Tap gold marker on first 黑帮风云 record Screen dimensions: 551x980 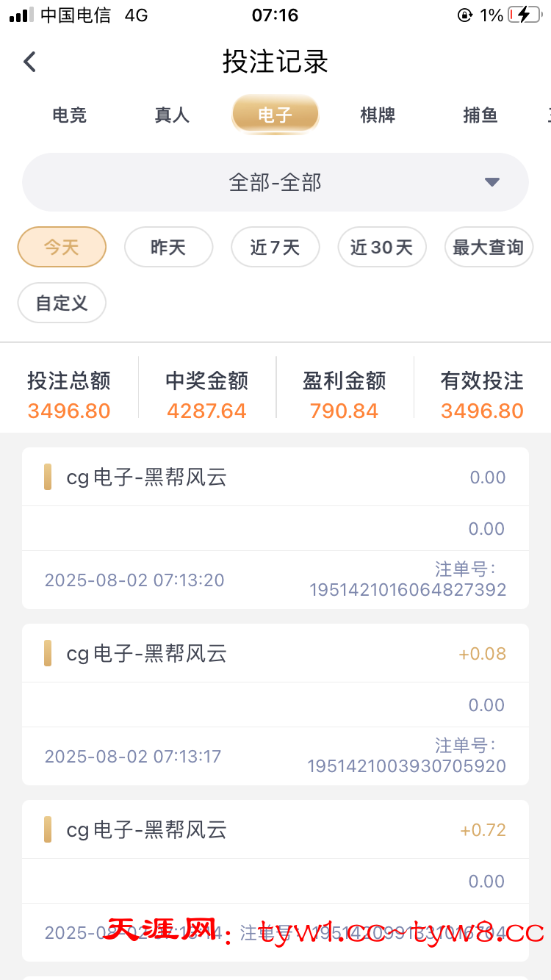click(48, 477)
